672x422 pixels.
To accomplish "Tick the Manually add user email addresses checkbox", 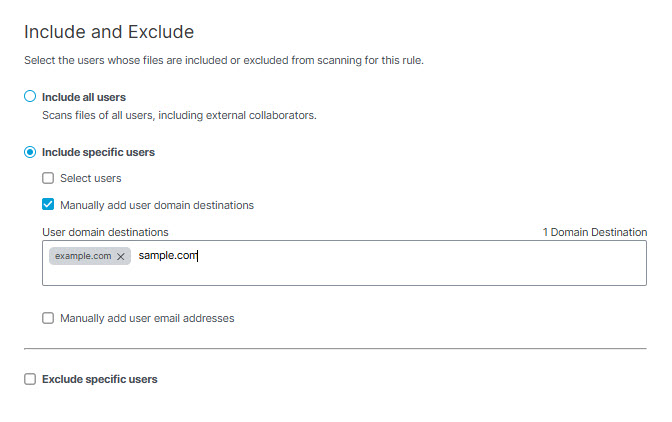I will pyautogui.click(x=48, y=318).
